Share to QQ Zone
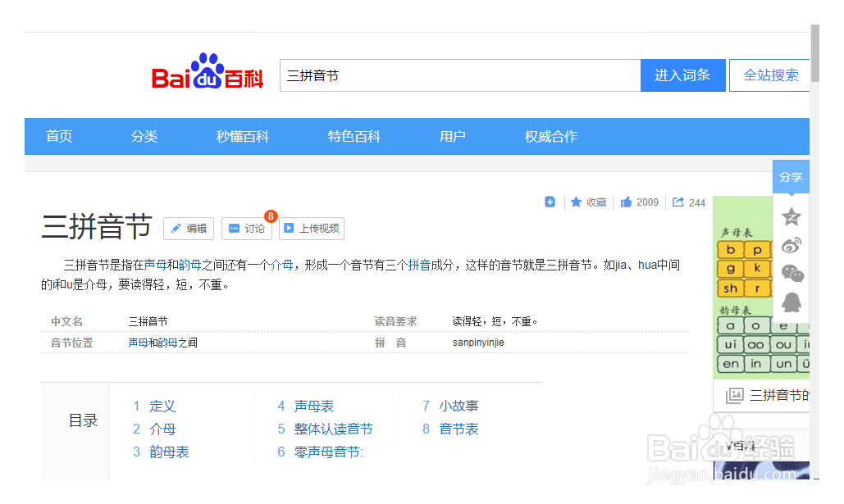 791,216
